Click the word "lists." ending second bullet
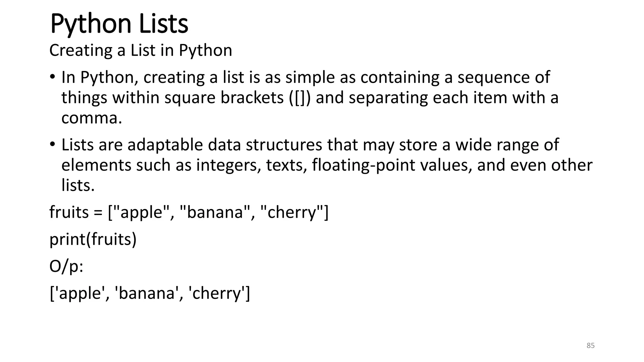 pos(78,185)
